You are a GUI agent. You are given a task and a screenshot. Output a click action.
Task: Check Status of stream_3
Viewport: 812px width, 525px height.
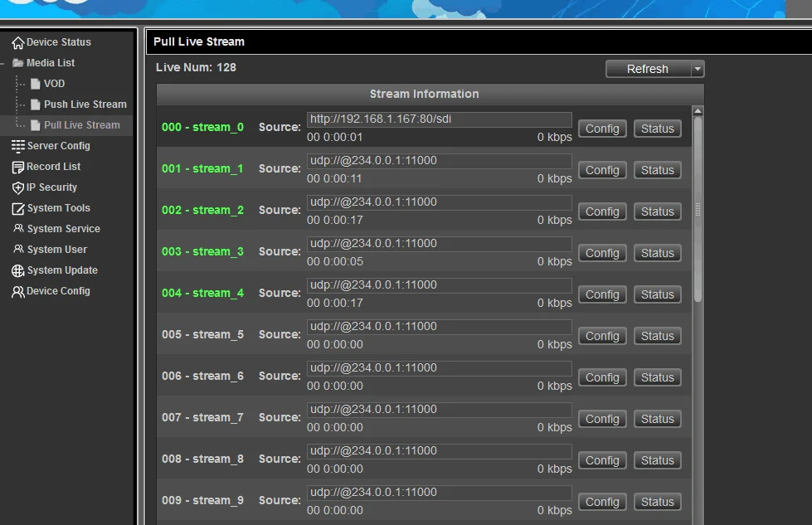(x=657, y=252)
